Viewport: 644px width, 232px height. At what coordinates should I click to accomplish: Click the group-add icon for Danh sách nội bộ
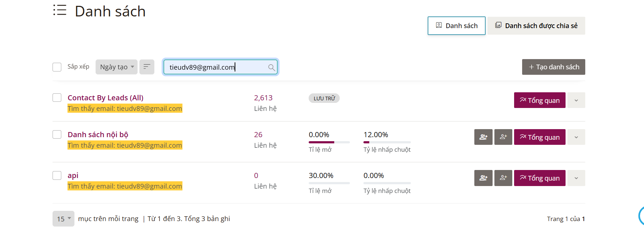point(483,137)
